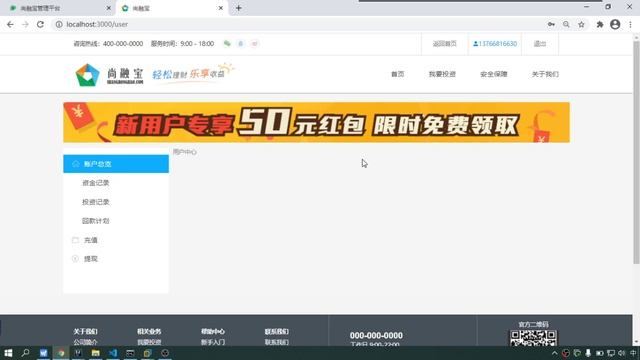Open a new browser tab with plus

point(239,8)
